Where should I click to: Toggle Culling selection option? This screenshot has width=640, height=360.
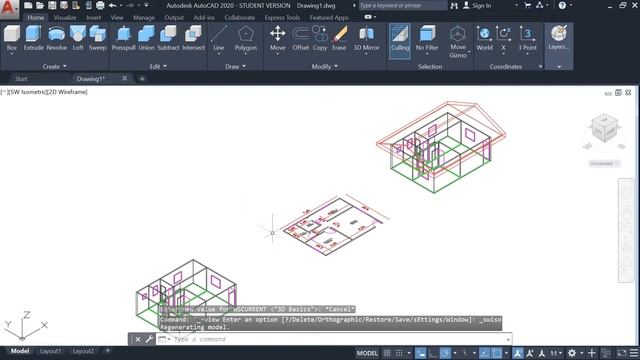coord(400,41)
